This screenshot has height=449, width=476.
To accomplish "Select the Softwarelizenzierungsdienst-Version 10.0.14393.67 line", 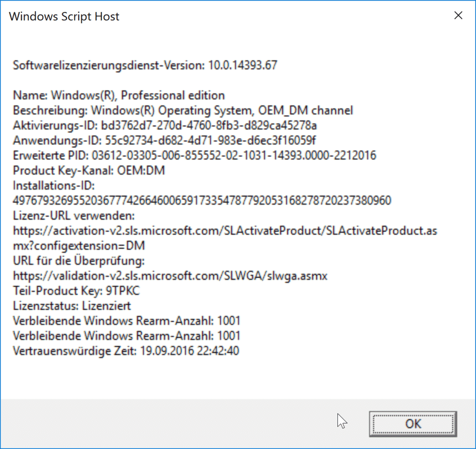I will click(x=145, y=65).
